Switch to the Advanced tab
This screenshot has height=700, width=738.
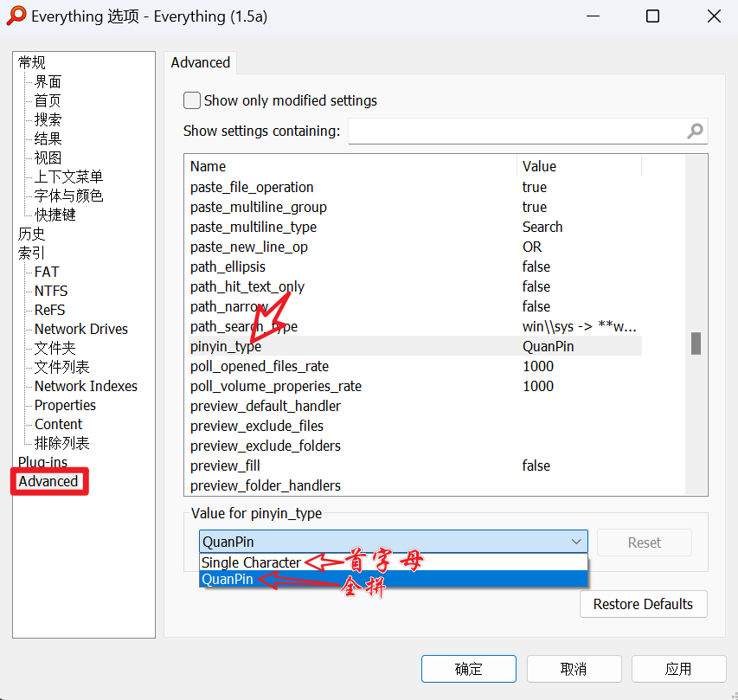pos(200,62)
